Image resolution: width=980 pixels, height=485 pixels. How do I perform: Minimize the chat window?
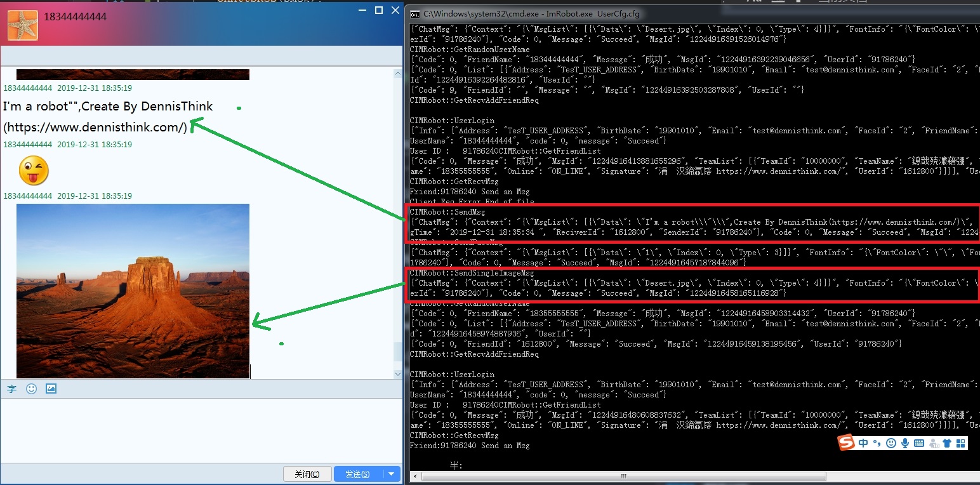click(x=362, y=10)
